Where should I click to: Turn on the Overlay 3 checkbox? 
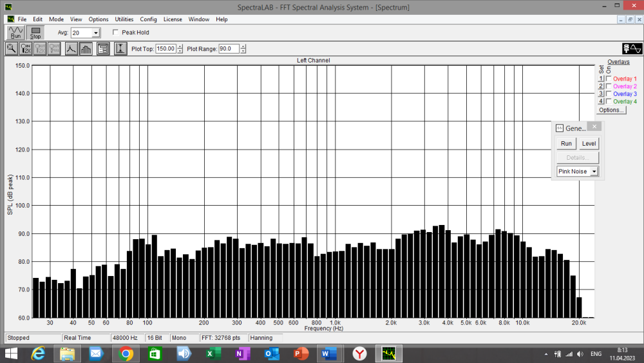[x=609, y=94]
